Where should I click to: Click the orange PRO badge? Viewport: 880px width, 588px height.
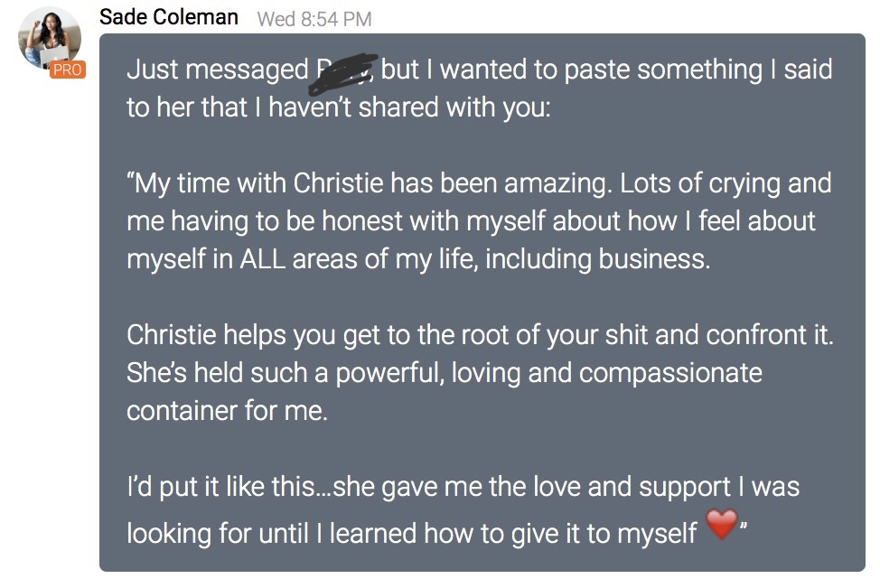click(x=67, y=70)
